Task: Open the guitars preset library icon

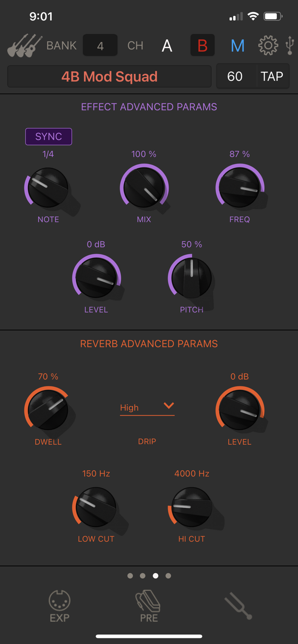Action: point(25,46)
